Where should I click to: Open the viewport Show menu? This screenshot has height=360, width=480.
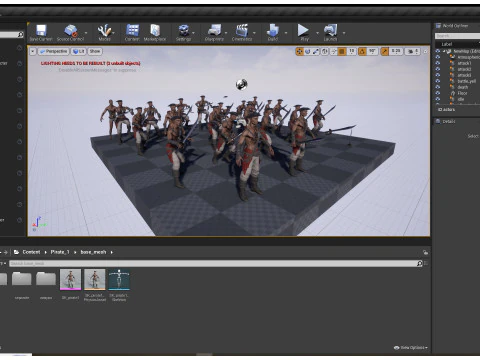(95, 51)
